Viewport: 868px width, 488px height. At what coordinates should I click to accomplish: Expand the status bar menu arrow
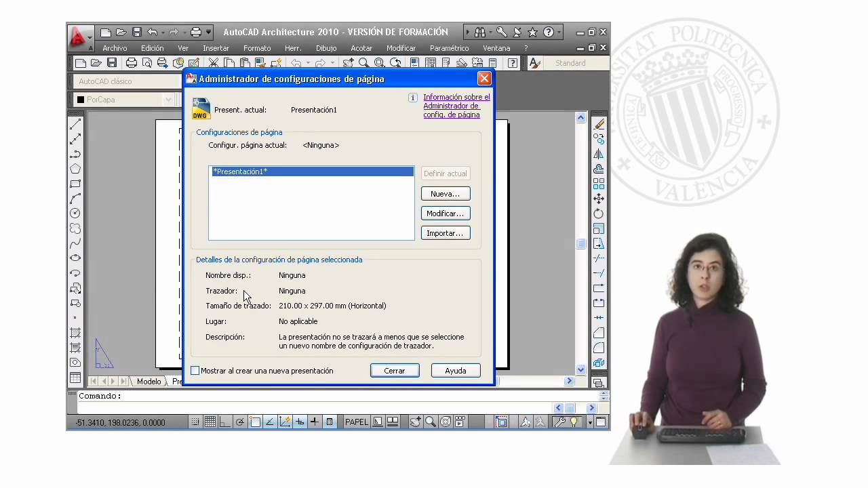point(590,422)
